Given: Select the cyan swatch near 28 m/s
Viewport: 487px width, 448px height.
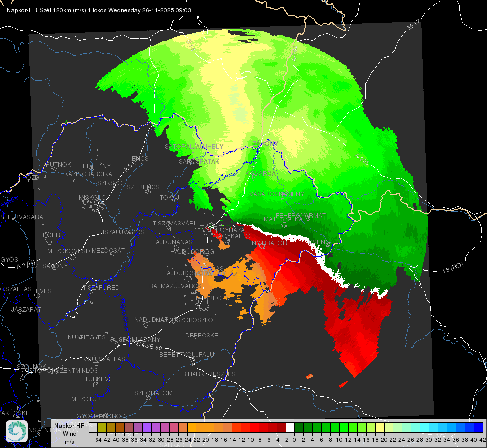Looking at the screenshot, I should click(x=424, y=428).
